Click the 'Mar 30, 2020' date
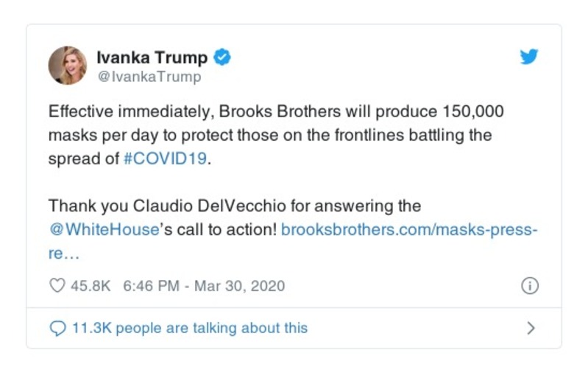This screenshot has height=378, width=588. pyautogui.click(x=238, y=286)
